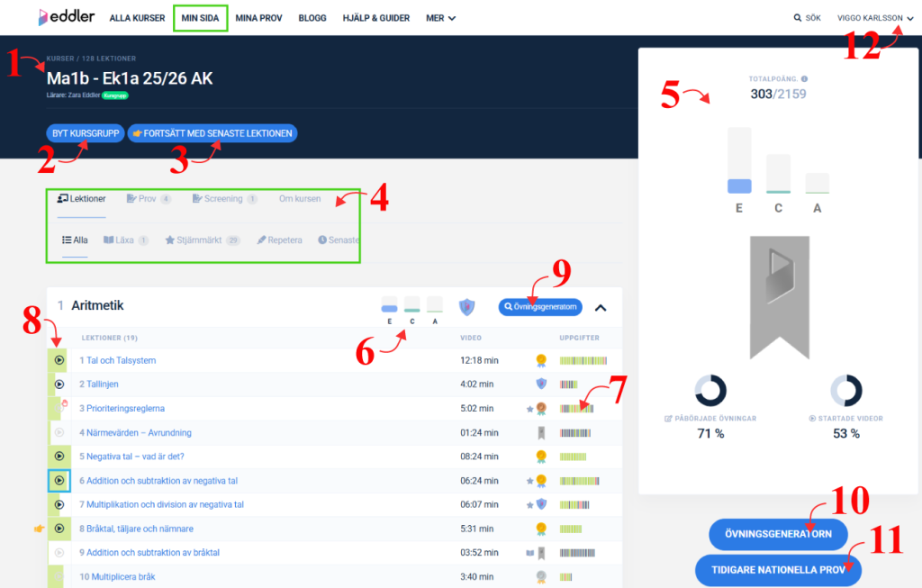Toggle the star on lesson 7 Multiplikation och division

(x=529, y=505)
